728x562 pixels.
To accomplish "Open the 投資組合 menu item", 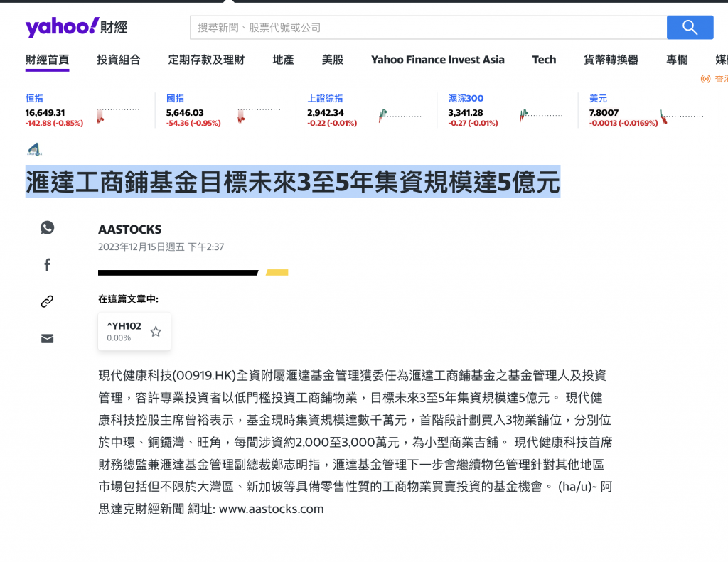I will click(x=119, y=60).
